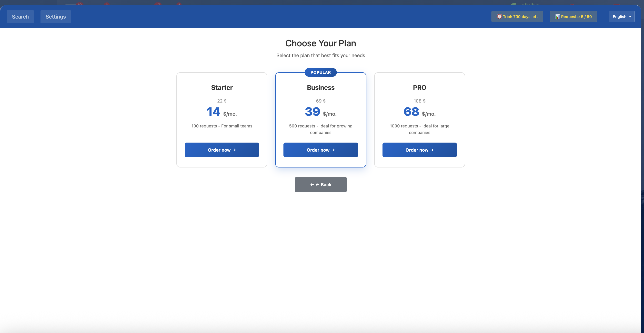Click the alarm clock icon in Trial badge
The image size is (644, 333).
499,17
